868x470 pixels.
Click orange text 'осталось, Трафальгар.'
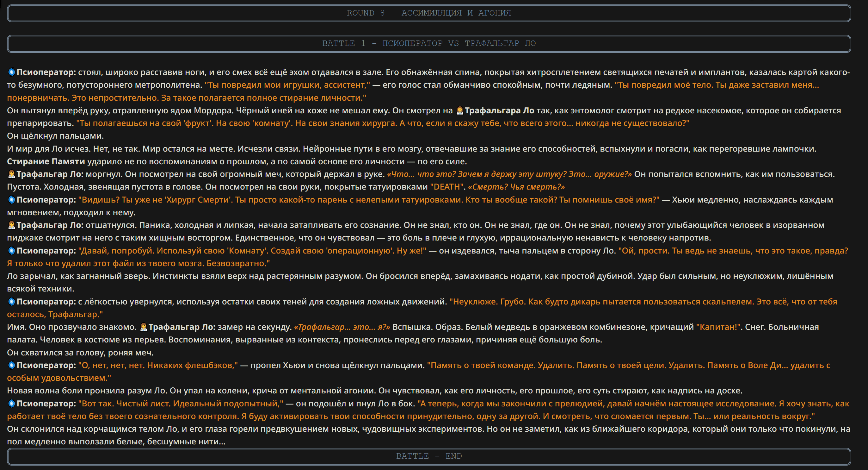point(55,315)
